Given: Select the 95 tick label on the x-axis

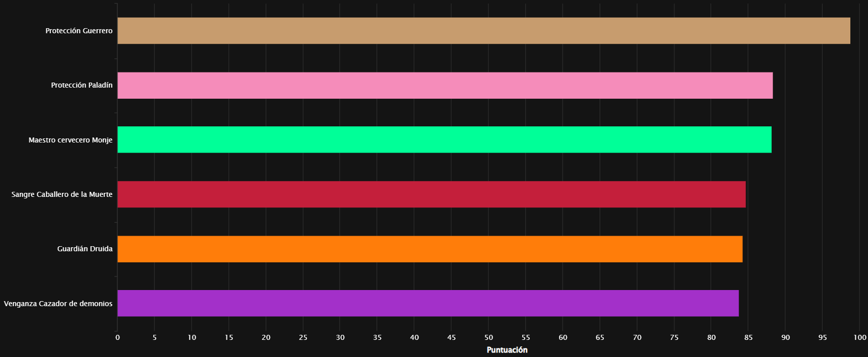Looking at the screenshot, I should (822, 337).
